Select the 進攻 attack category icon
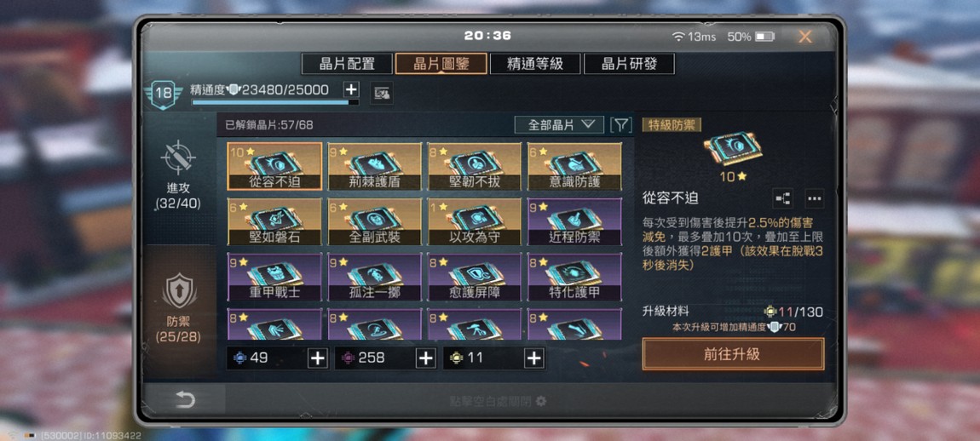The image size is (980, 441). [x=178, y=157]
